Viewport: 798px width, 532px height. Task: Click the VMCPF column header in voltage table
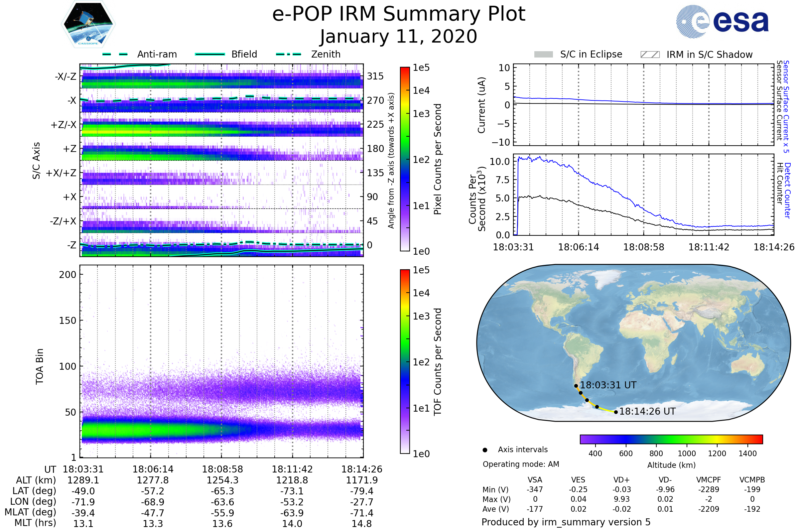(709, 480)
